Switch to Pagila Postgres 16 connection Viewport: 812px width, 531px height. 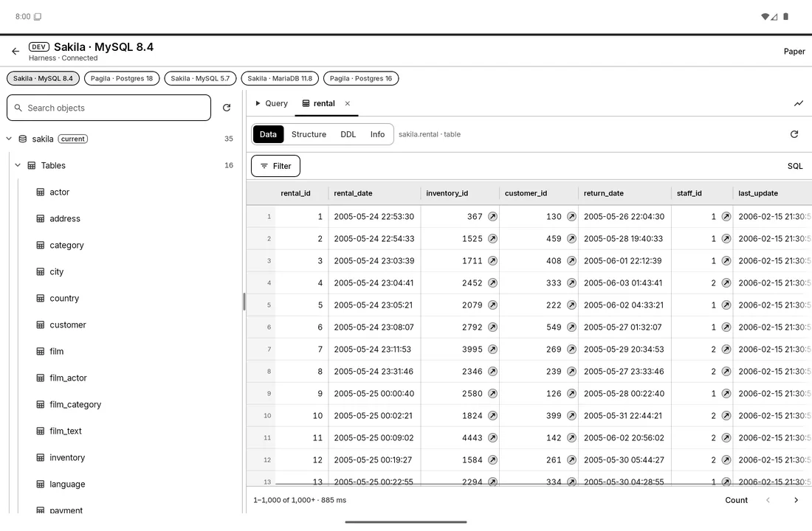(361, 78)
